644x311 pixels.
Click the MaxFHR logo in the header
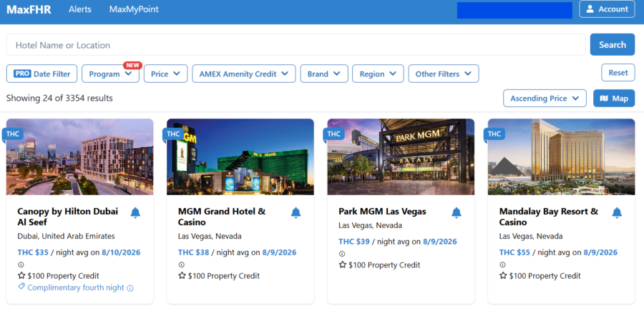[x=29, y=9]
